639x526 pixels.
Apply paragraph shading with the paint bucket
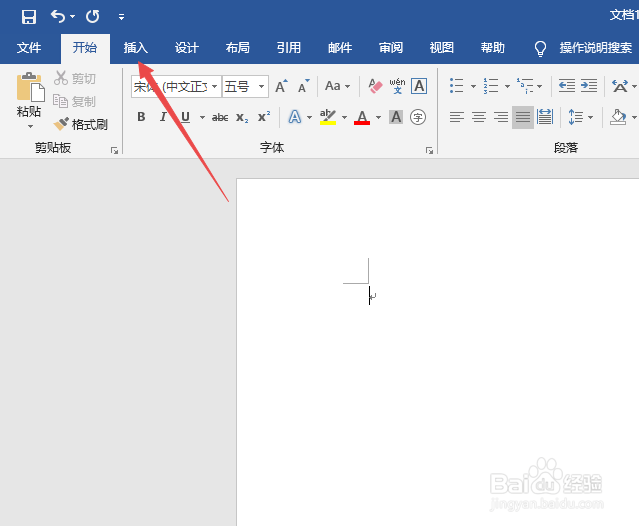(618, 117)
